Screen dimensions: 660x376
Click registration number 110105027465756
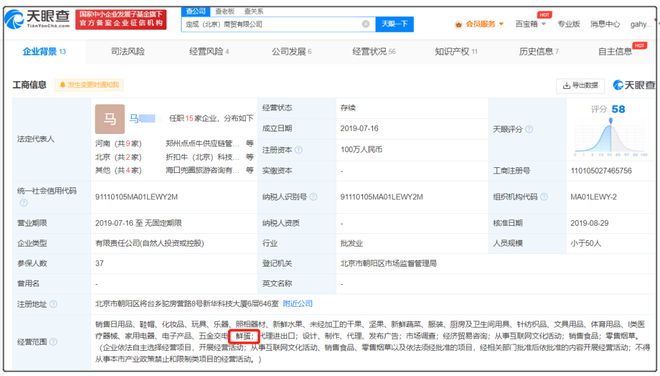click(601, 171)
